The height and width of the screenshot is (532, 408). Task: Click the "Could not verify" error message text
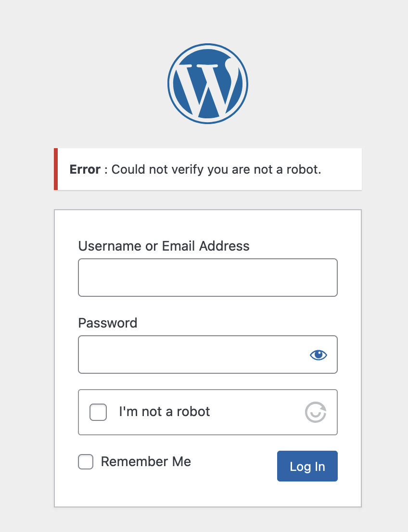[216, 169]
